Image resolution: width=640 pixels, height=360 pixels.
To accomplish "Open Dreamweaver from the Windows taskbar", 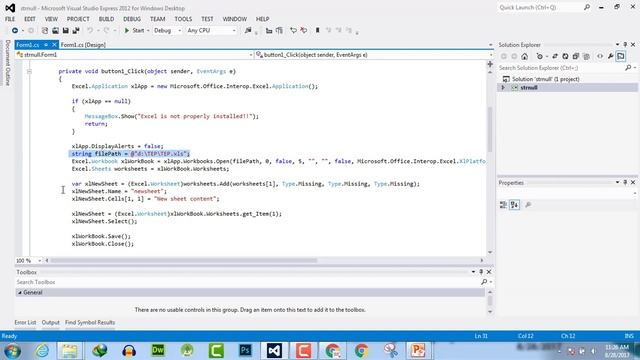I will [158, 351].
